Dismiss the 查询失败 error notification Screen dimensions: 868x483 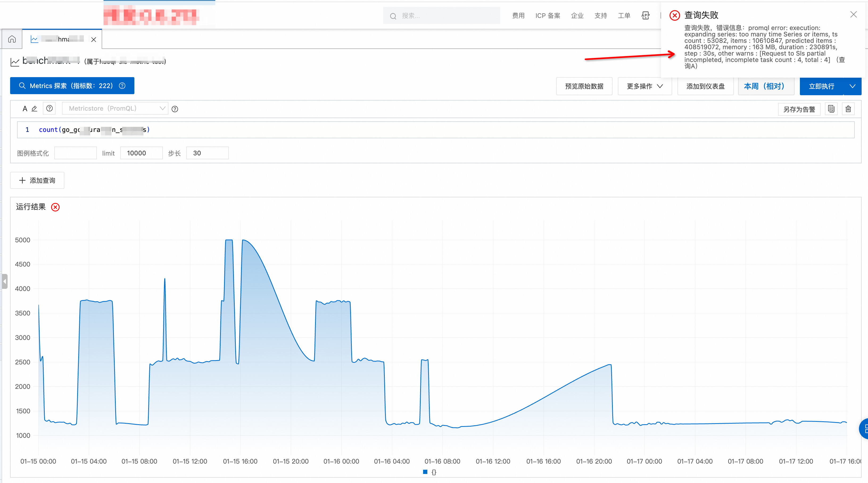click(853, 14)
